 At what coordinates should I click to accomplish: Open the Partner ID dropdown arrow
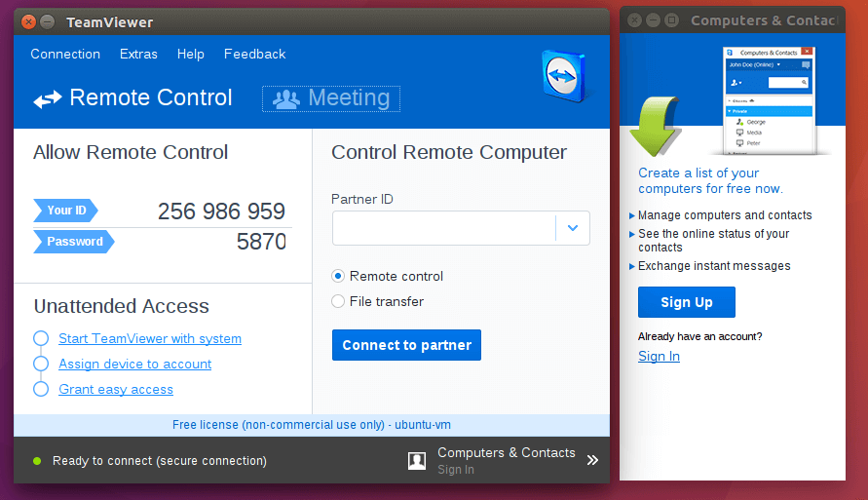tap(573, 228)
